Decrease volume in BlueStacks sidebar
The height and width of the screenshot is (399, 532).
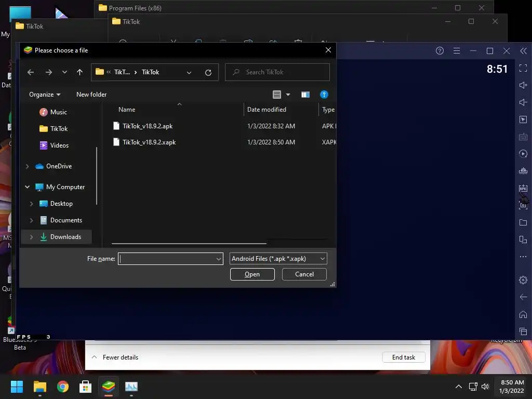pyautogui.click(x=523, y=102)
